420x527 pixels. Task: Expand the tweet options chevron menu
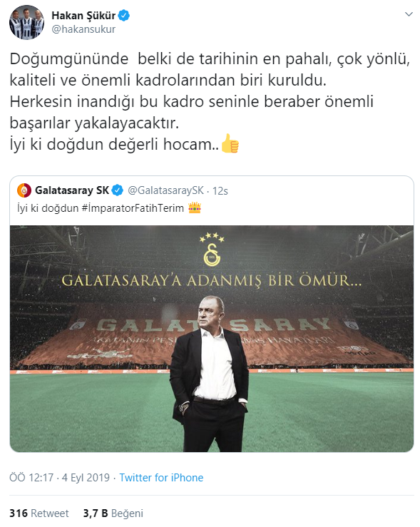(409, 14)
